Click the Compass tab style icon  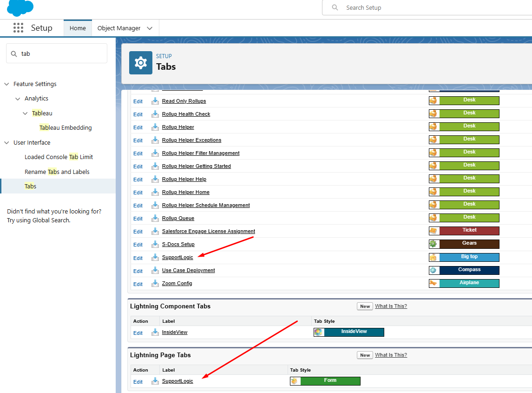click(433, 270)
